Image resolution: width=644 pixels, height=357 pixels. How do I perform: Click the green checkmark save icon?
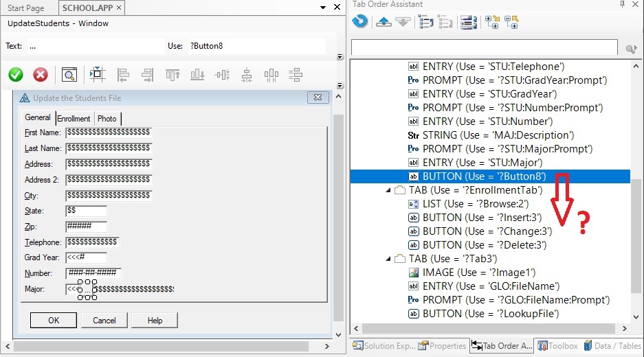click(16, 75)
